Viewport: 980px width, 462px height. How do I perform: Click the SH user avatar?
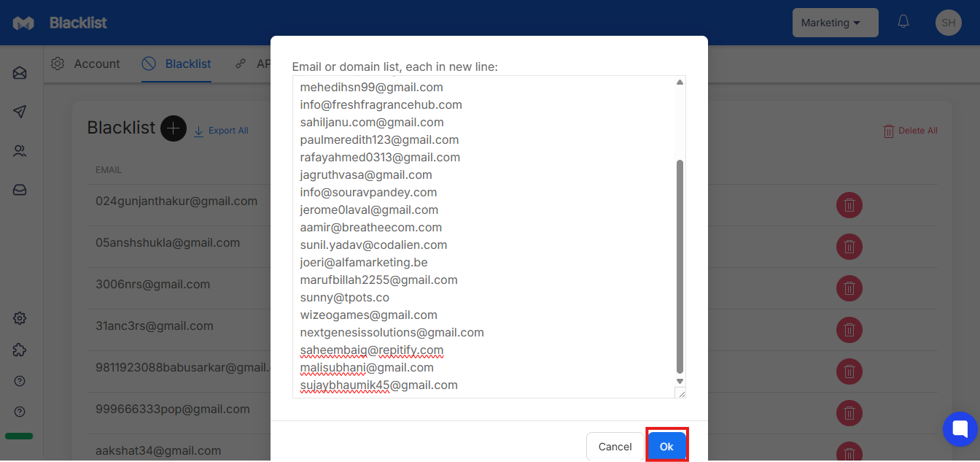click(x=948, y=23)
